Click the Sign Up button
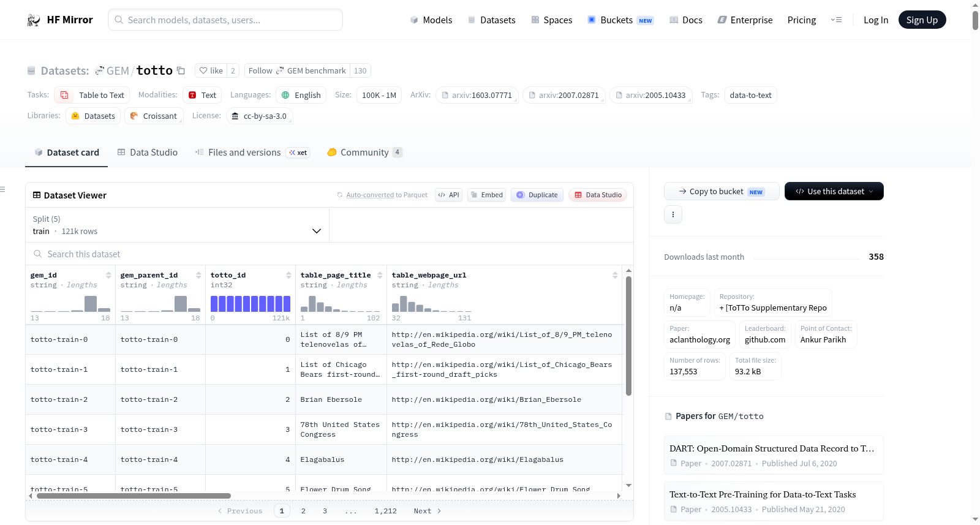 [922, 20]
